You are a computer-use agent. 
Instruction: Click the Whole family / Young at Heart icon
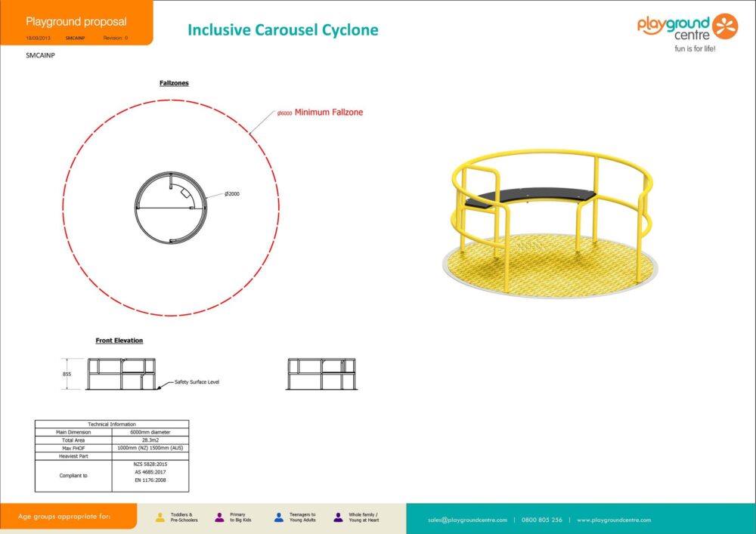click(338, 517)
